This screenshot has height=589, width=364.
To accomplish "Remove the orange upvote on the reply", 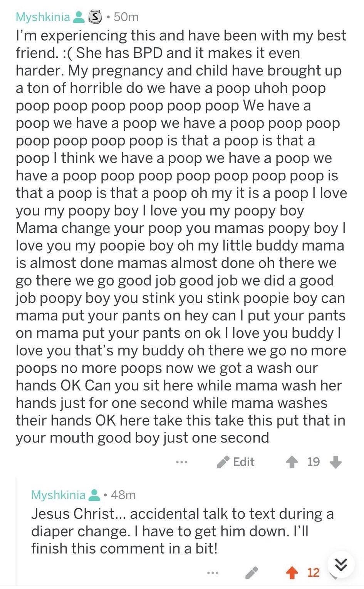I will 292,573.
